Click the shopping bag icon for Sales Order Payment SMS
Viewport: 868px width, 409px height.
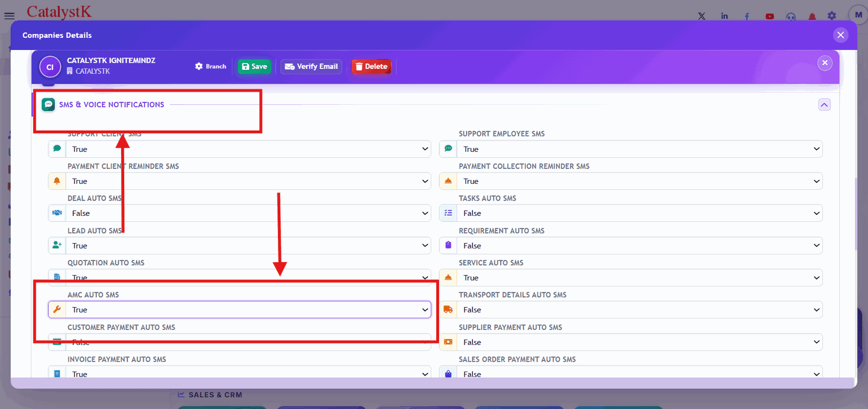click(x=448, y=374)
